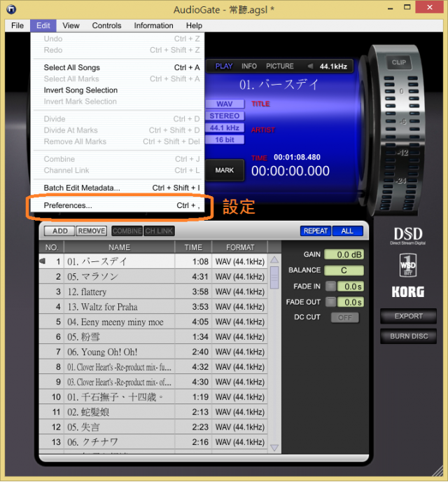
Task: Choose Select All Songs from Edit menu
Action: coord(118,67)
